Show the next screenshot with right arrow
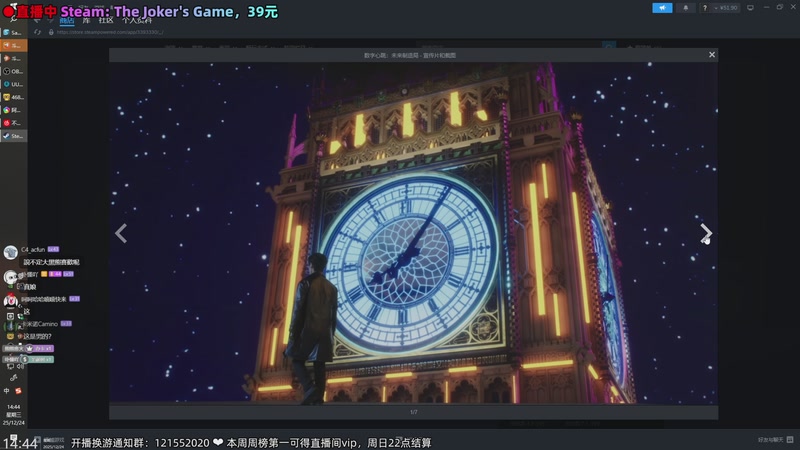Viewport: 800px width, 450px height. point(706,234)
